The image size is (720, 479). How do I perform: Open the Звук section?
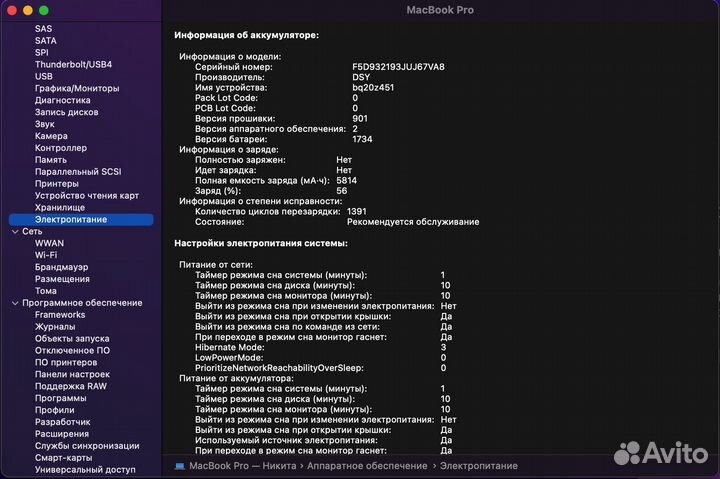[45, 124]
